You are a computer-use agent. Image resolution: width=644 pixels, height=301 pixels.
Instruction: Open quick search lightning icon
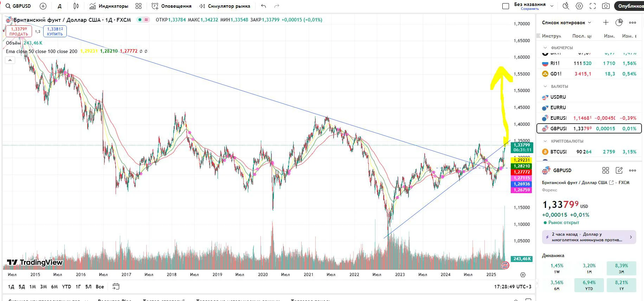566,6
